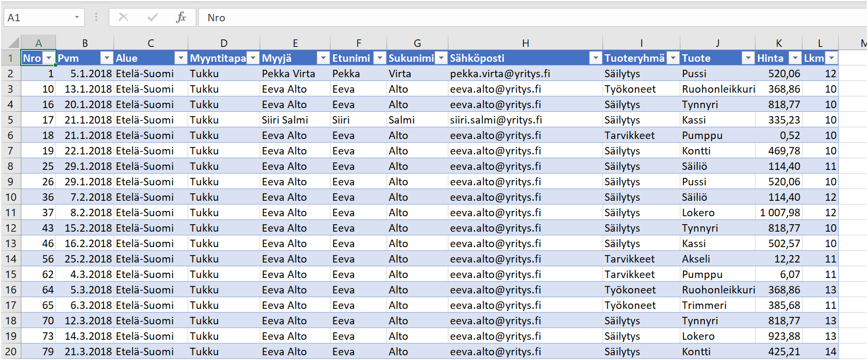Select column B header
868x360 pixels.
85,43
